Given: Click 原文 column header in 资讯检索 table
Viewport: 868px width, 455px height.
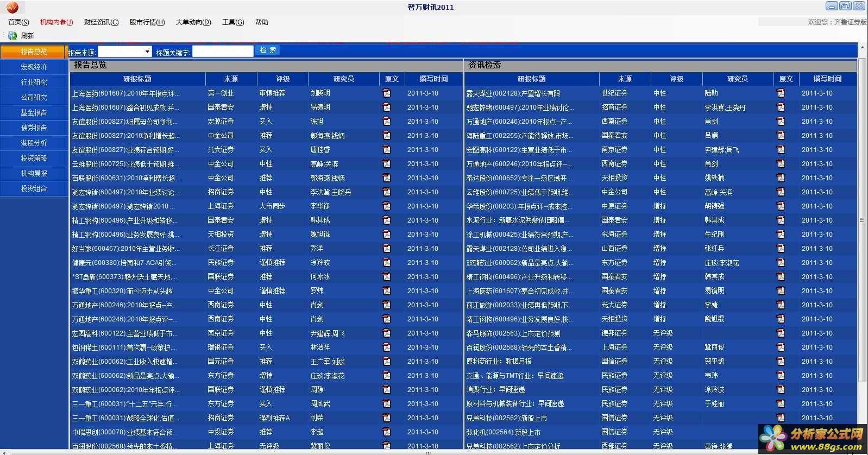Looking at the screenshot, I should click(x=786, y=79).
